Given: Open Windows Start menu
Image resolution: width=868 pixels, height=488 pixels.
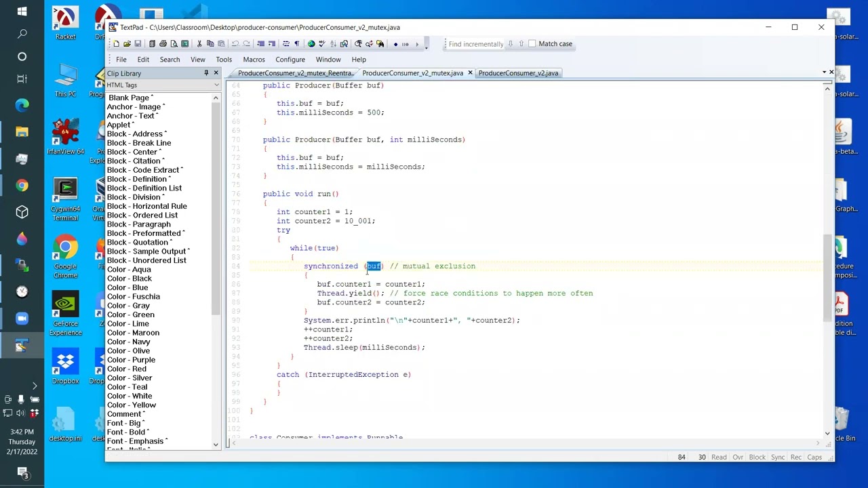Looking at the screenshot, I should 22,12.
